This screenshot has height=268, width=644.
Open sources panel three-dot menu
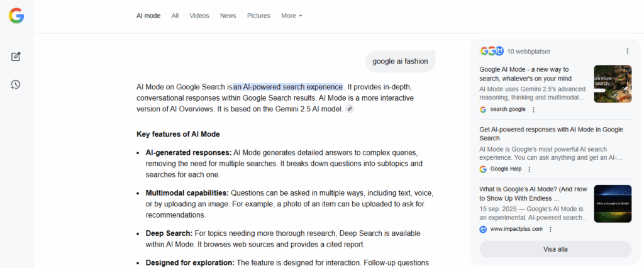(627, 51)
